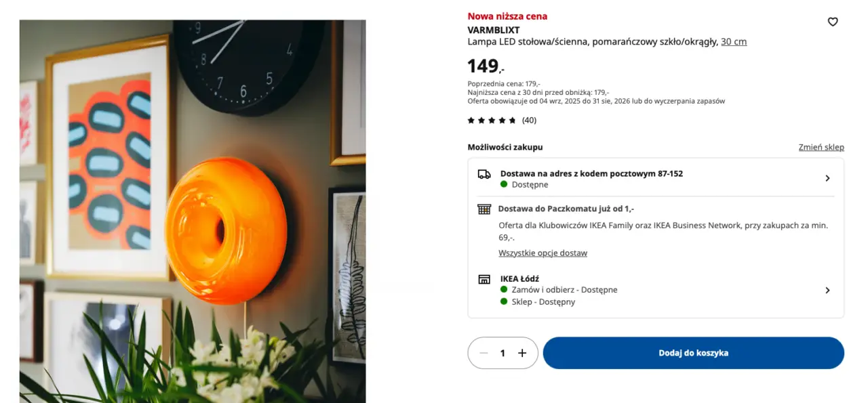The width and height of the screenshot is (868, 403).
Task: Open the (40) reviews link
Action: [x=529, y=120]
